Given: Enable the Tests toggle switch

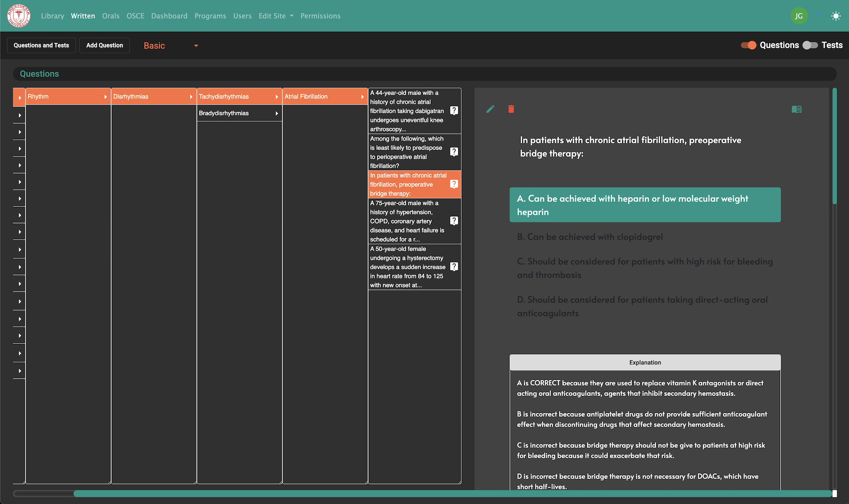Looking at the screenshot, I should [810, 45].
